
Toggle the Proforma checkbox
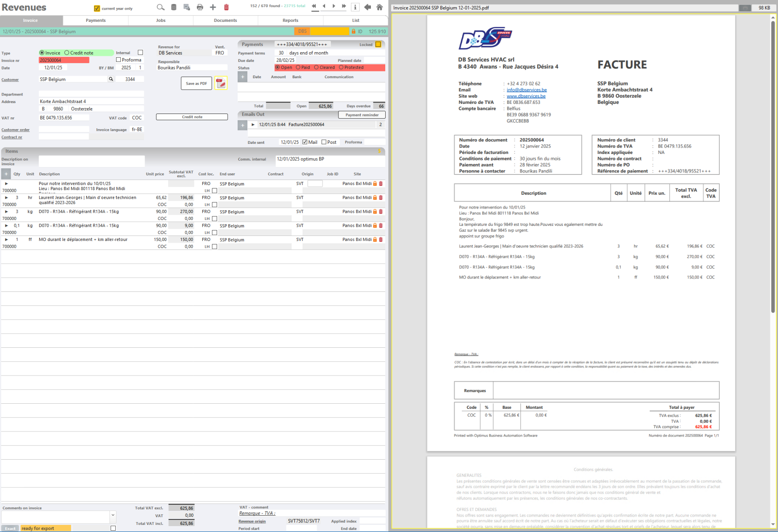119,60
